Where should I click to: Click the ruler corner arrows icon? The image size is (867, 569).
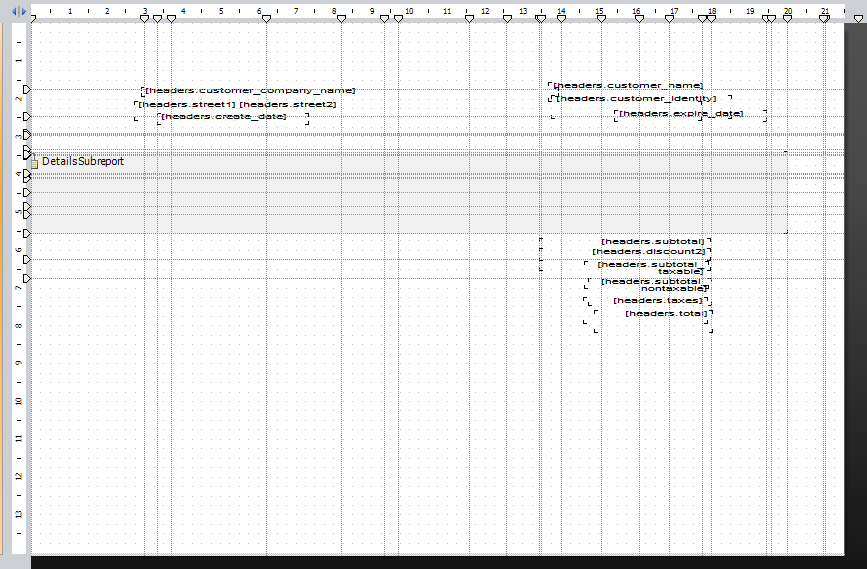click(x=19, y=11)
